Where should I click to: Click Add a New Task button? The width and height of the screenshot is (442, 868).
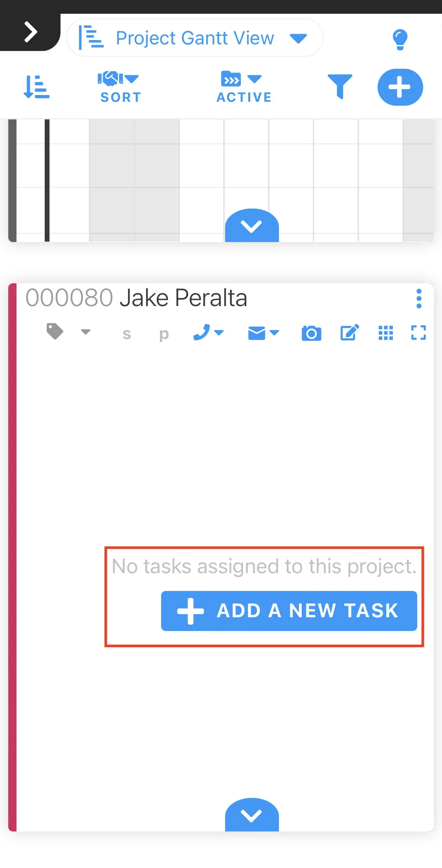[x=289, y=611]
